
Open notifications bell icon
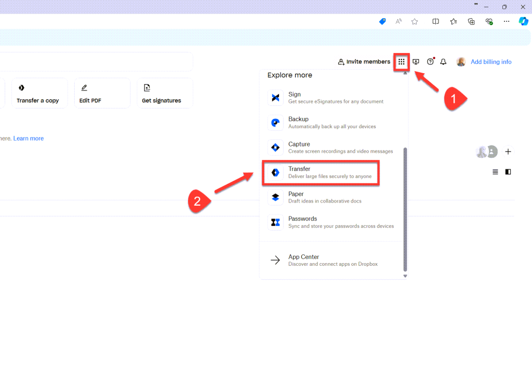[443, 62]
